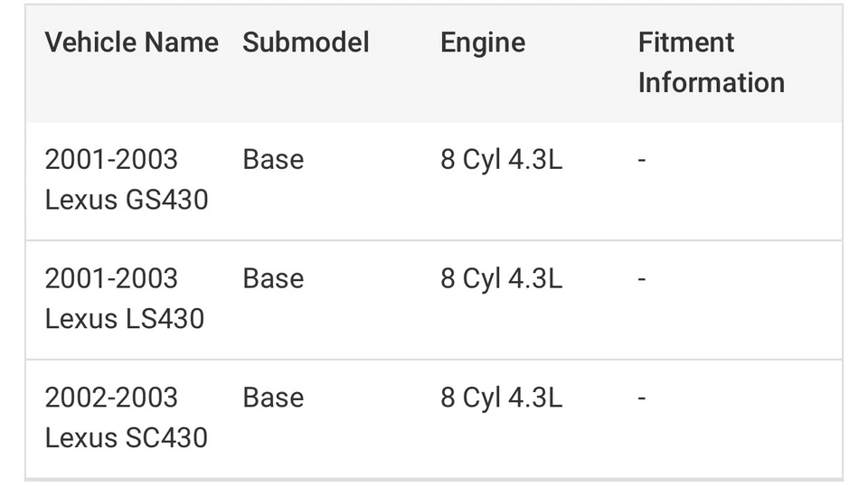Click the Engine column header
Screen dimensions: 868x487
pos(482,42)
